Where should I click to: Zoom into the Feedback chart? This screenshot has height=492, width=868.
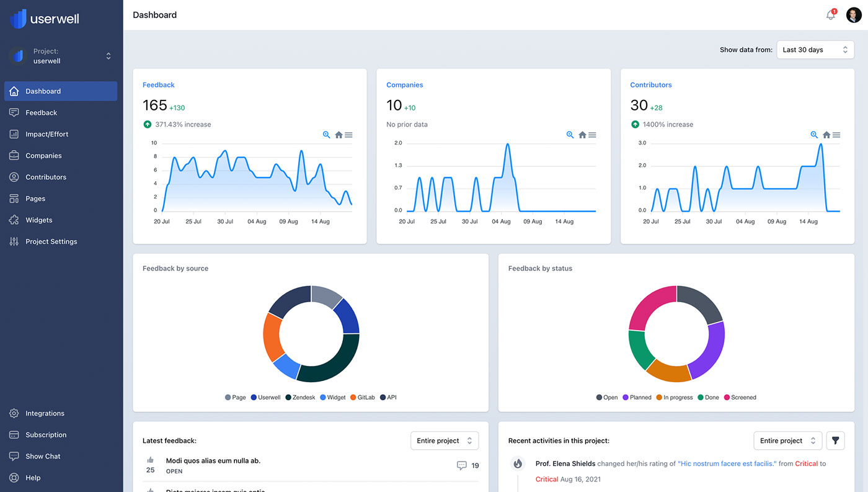click(326, 135)
